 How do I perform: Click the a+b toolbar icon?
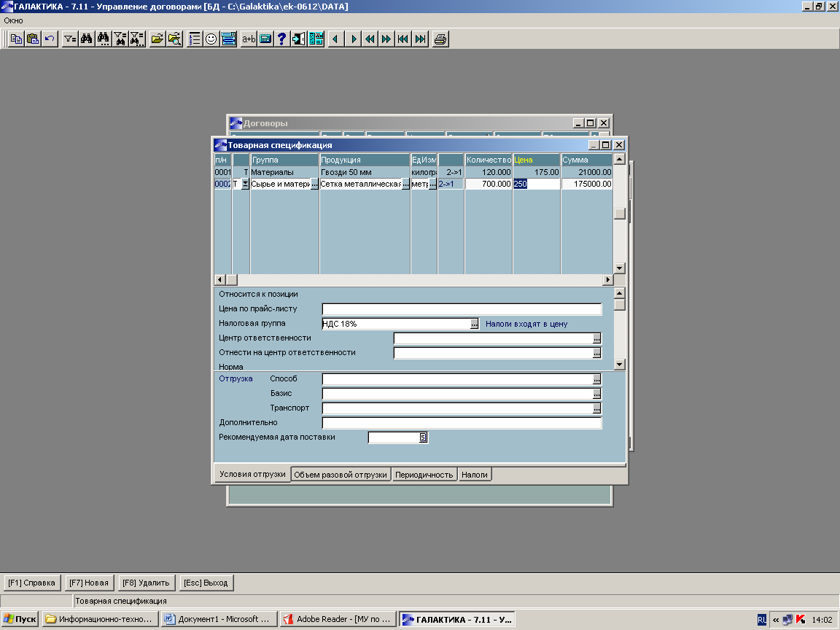(249, 39)
